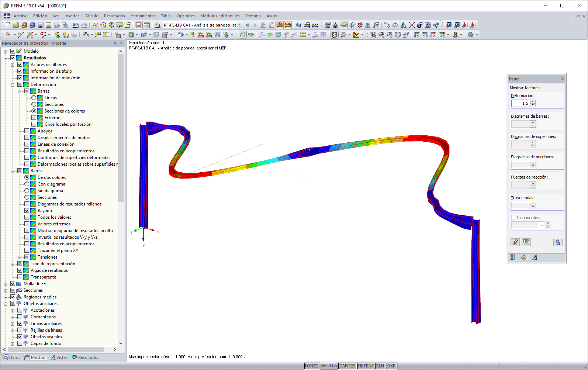588x370 pixels.
Task: Click the right arrow for next load case
Action: point(255,25)
